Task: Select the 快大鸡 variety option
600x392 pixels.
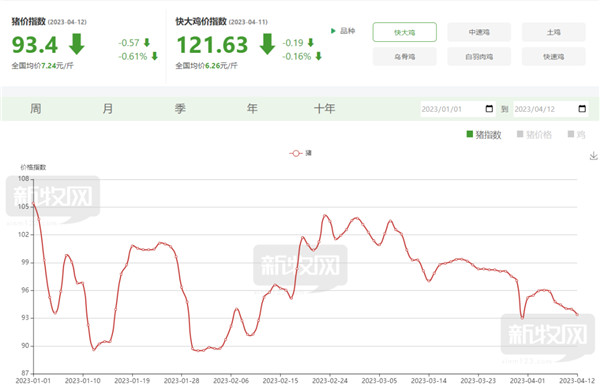Action: [x=404, y=32]
